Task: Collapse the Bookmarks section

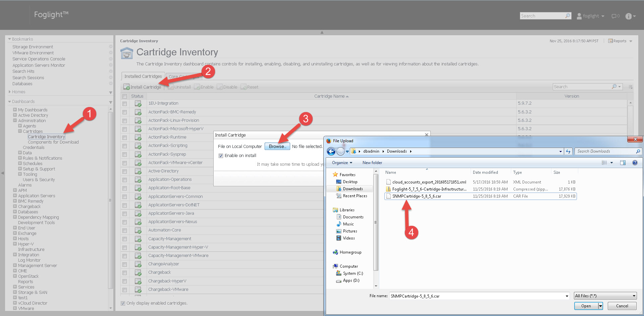Action: (9, 39)
